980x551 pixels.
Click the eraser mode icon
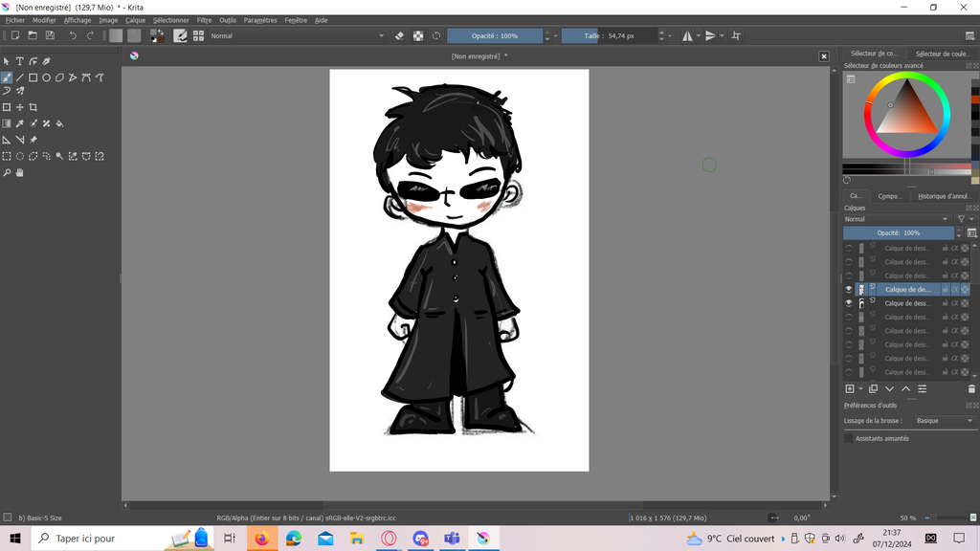400,35
